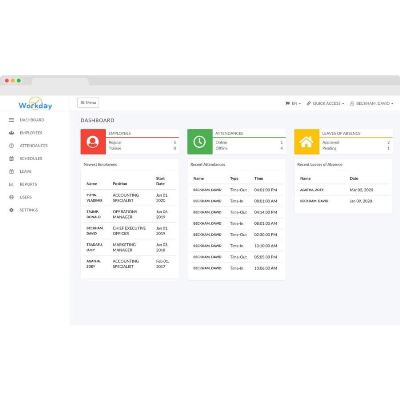Expand the Beckham, David user menu

tap(371, 104)
